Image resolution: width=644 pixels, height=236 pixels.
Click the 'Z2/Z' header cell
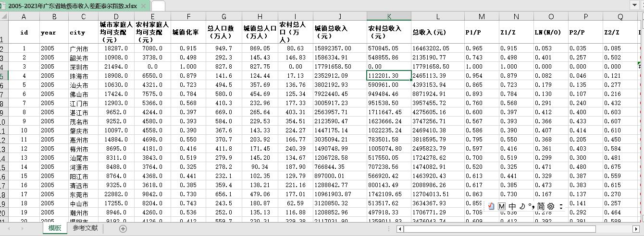620,33
